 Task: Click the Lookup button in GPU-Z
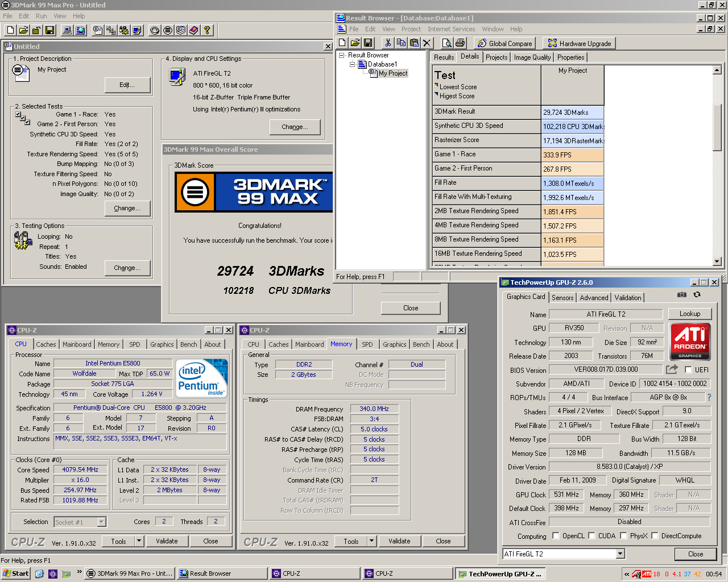[x=690, y=314]
